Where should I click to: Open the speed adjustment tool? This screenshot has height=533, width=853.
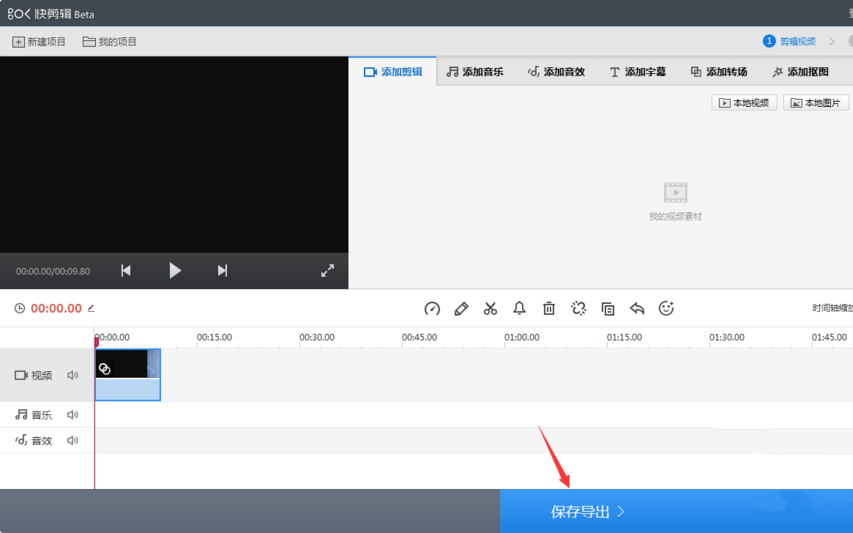(x=432, y=309)
